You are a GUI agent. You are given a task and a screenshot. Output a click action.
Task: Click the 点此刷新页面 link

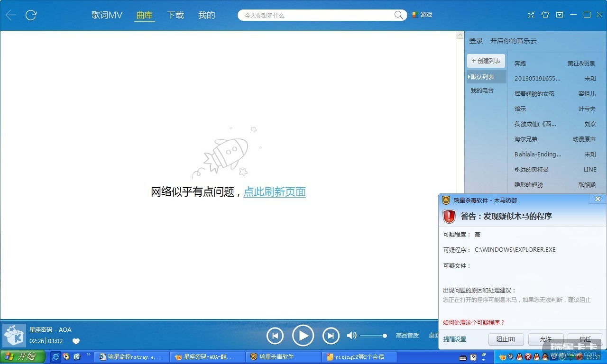click(275, 192)
